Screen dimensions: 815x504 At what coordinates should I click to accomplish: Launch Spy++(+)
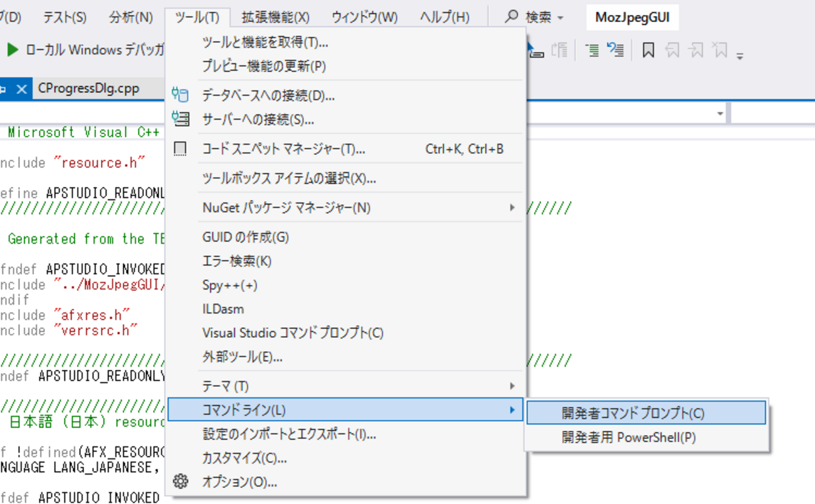pos(345,285)
